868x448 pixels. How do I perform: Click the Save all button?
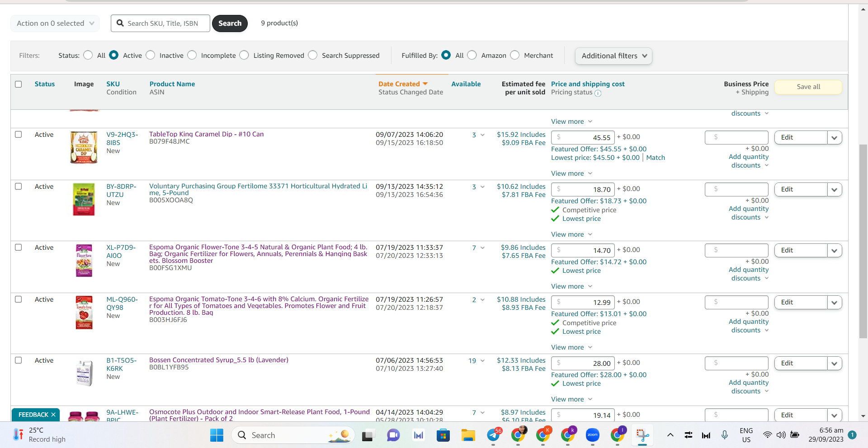click(808, 87)
